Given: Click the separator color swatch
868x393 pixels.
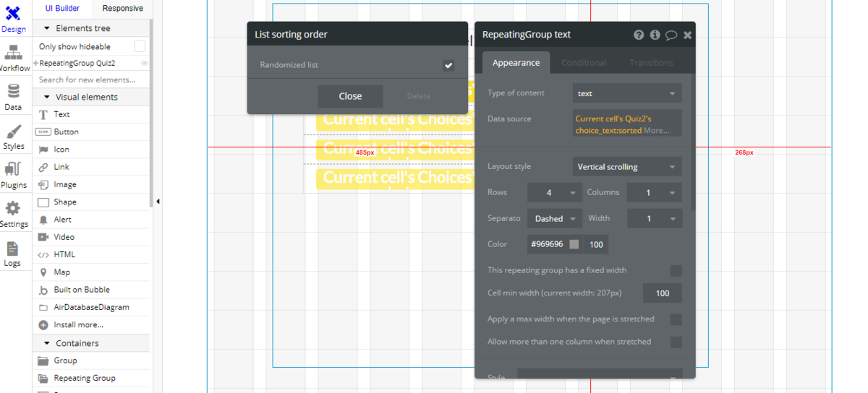Looking at the screenshot, I should pyautogui.click(x=574, y=244).
